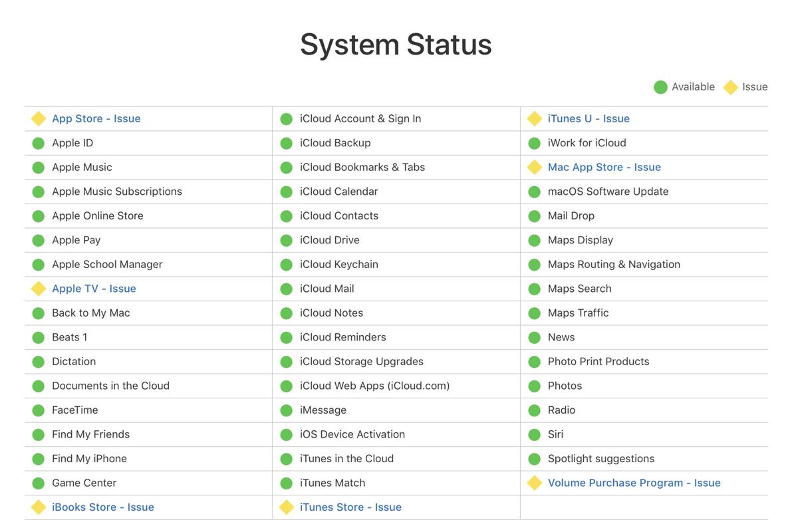Select the iCloud Bookmarks & Tabs text
Viewport: 798px width, 532px height.
pos(362,167)
